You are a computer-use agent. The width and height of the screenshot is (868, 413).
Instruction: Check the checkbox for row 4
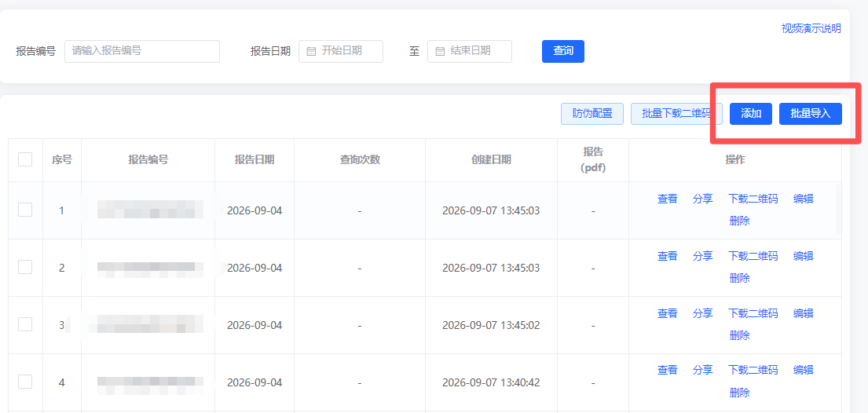(25, 382)
